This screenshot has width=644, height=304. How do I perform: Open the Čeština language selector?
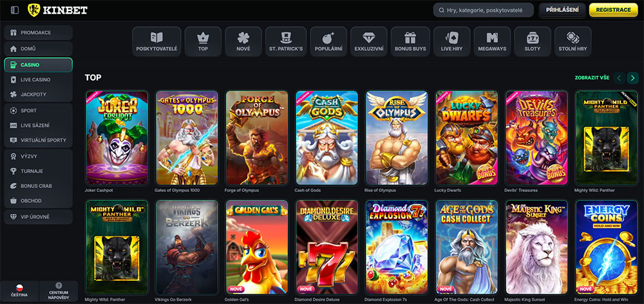pyautogui.click(x=19, y=291)
